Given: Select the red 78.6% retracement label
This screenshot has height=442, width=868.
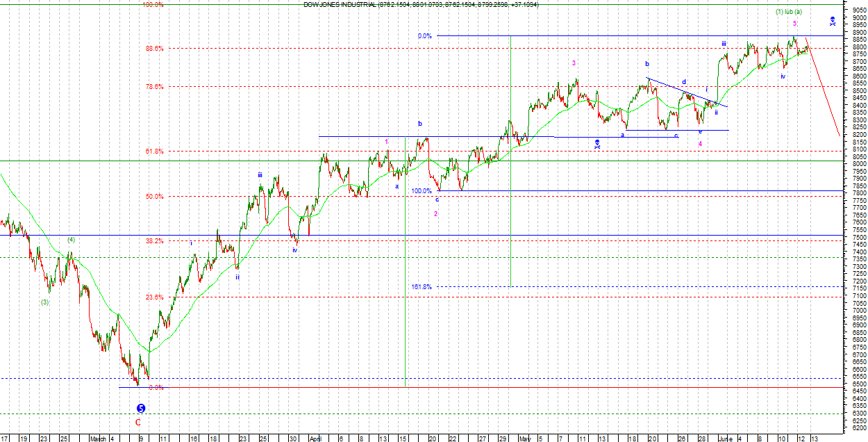Looking at the screenshot, I should click(x=154, y=87).
